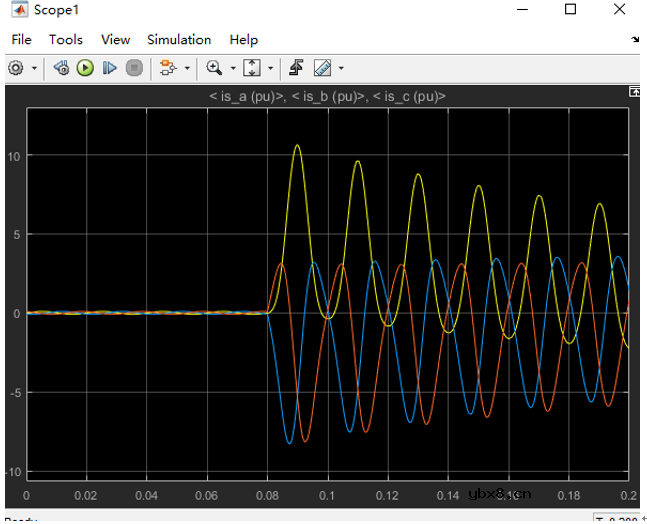This screenshot has width=647, height=524.
Task: Open the measurements dropdown arrow
Action: coord(341,69)
